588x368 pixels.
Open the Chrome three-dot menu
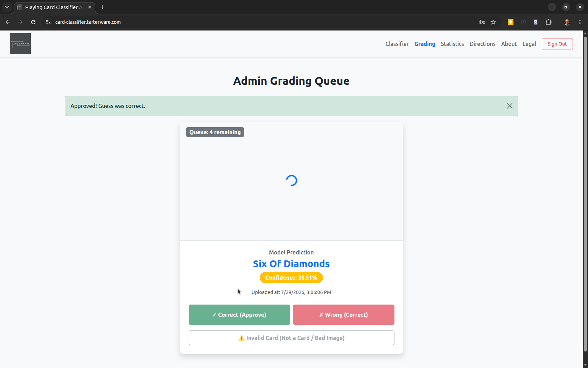click(580, 22)
